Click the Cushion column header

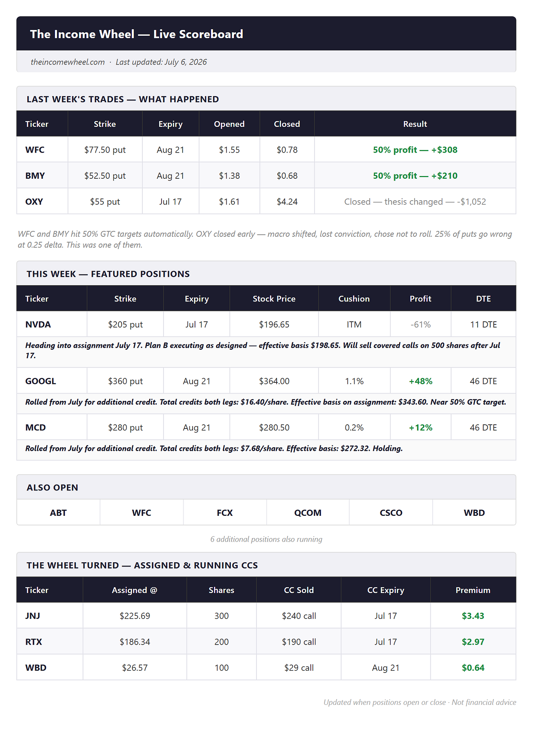tap(354, 299)
